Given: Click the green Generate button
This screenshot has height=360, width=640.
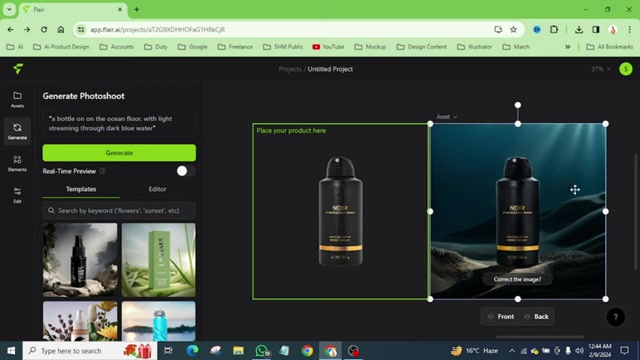Looking at the screenshot, I should [119, 153].
